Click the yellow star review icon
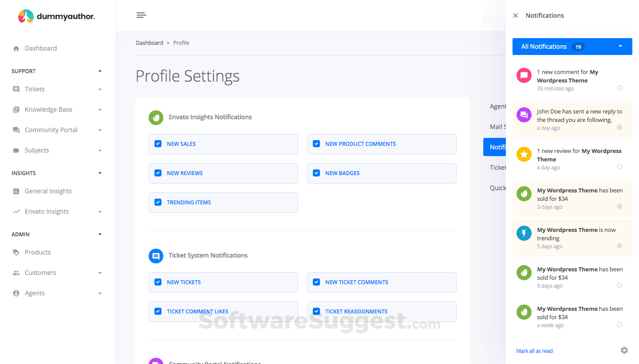The image size is (639, 364). point(524,154)
